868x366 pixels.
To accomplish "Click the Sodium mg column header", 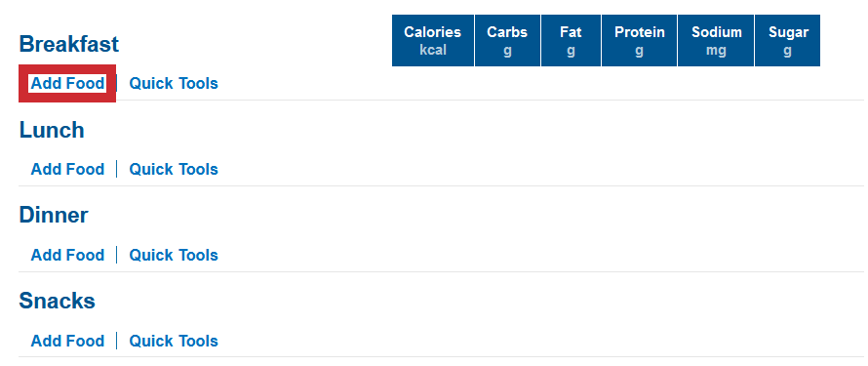I will (x=716, y=40).
